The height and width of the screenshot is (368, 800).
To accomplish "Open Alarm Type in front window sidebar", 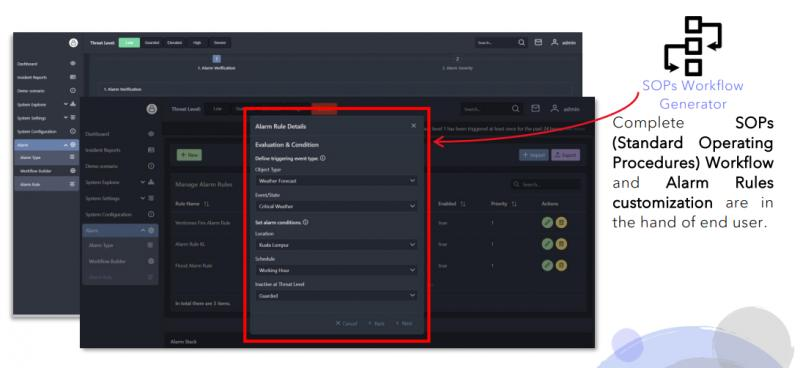I will pos(120,246).
